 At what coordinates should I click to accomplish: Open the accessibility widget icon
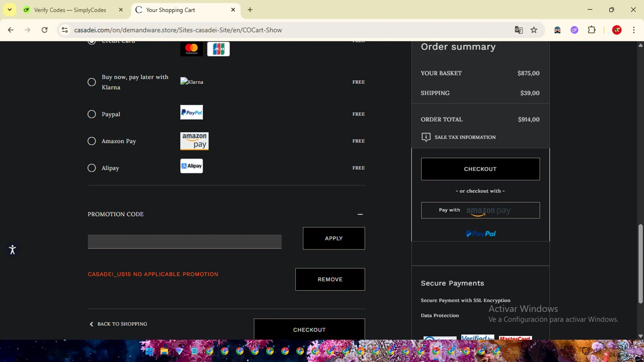[x=12, y=249]
